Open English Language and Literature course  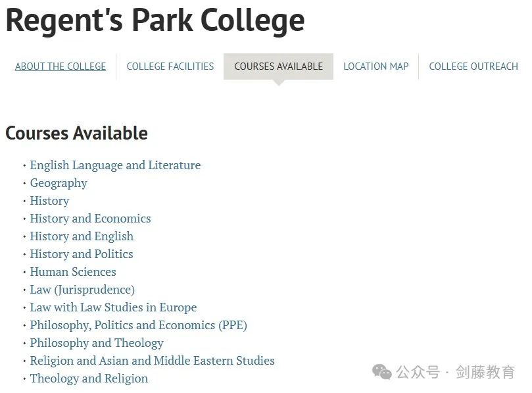pyautogui.click(x=115, y=165)
